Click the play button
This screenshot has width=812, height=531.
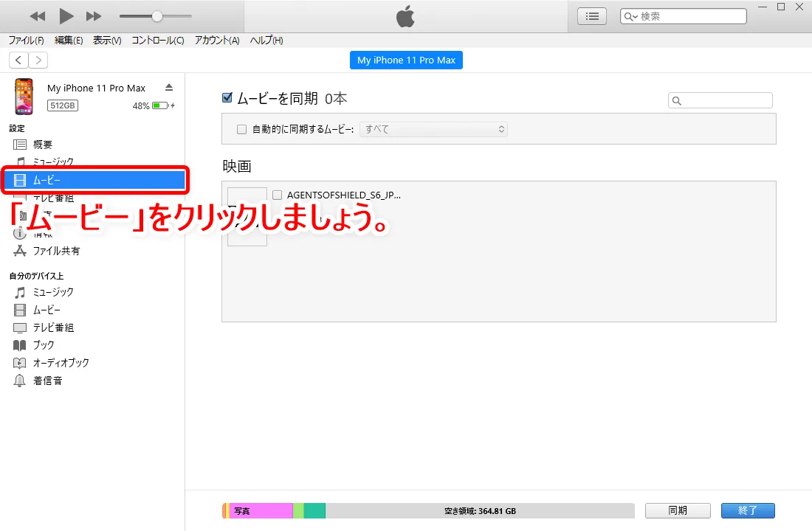66,16
